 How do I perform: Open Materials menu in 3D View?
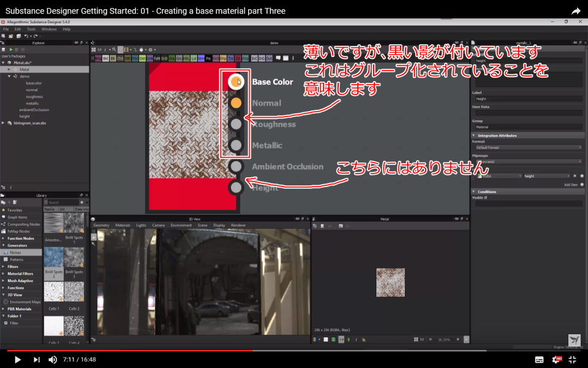point(123,225)
